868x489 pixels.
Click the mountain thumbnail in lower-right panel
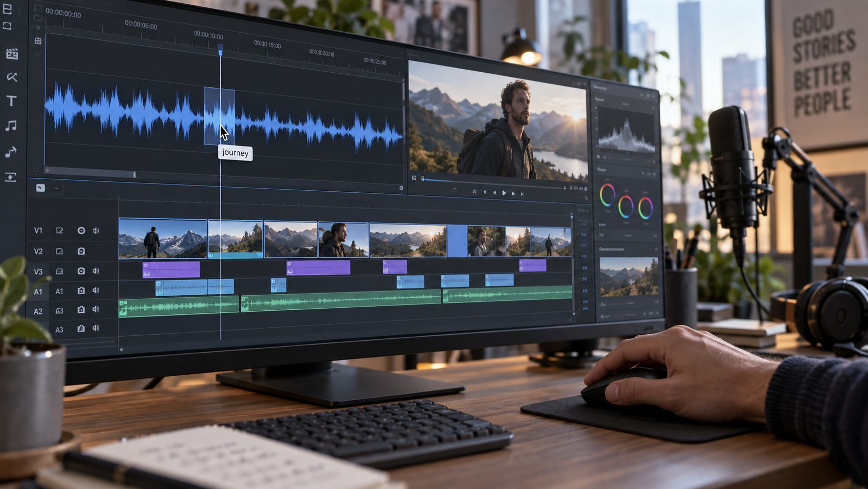[x=629, y=276]
